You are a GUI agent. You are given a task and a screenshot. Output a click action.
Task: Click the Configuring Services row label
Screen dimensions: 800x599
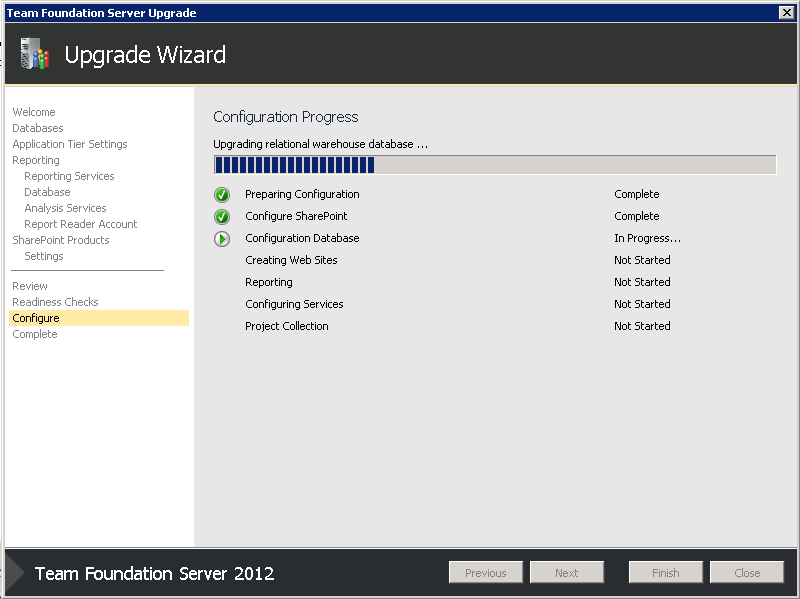pyautogui.click(x=294, y=304)
